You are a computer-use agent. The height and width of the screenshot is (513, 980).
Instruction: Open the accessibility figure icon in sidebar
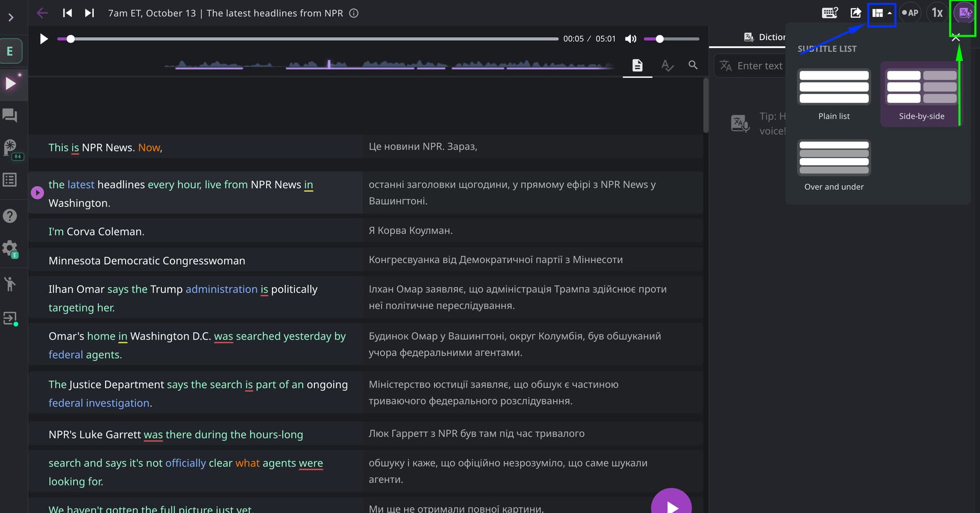coord(10,284)
